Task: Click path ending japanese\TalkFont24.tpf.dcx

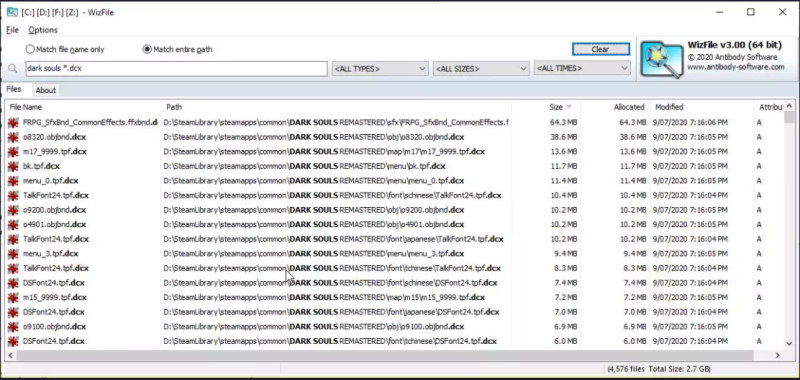Action: coord(333,239)
